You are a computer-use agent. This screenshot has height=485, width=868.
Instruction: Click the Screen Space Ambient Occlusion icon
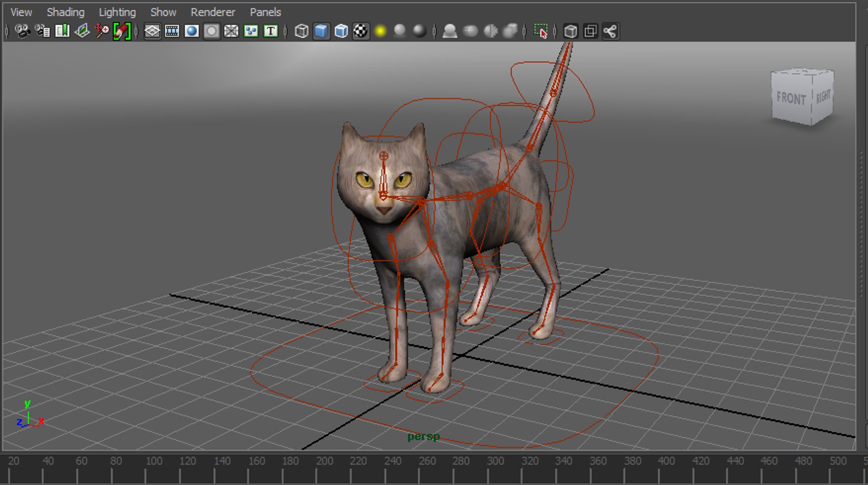click(449, 31)
